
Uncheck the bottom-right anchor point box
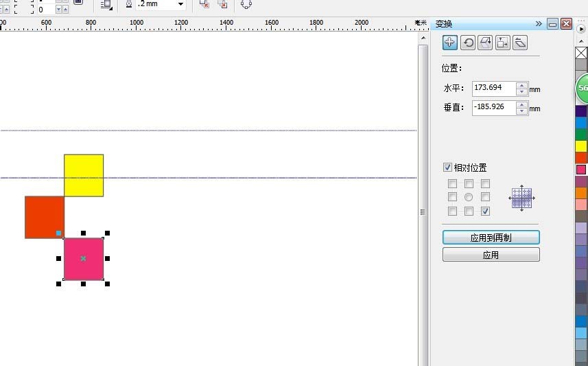[x=485, y=211]
